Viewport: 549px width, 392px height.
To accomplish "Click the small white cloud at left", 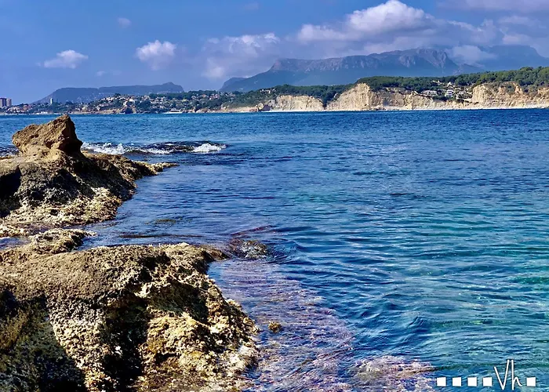I will 66,59.
